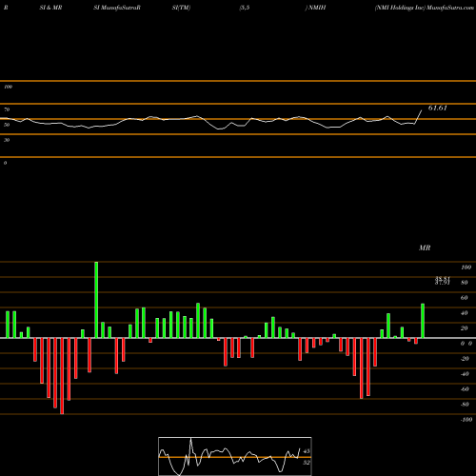Click the end of the RSI line near 61.61

(422, 110)
